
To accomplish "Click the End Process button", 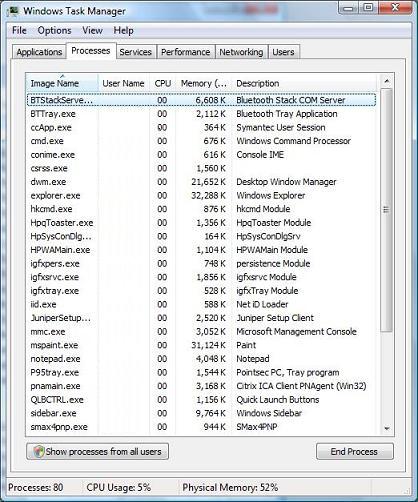I will [x=355, y=452].
